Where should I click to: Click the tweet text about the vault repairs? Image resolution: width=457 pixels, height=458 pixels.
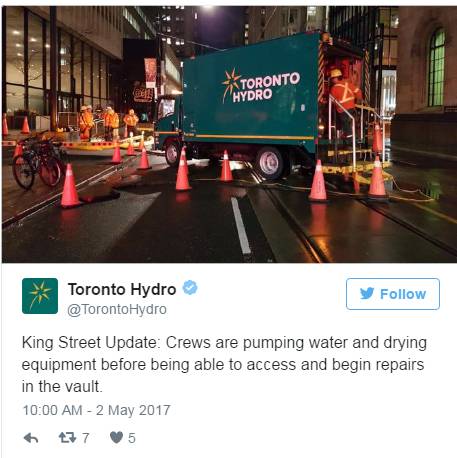(x=224, y=364)
